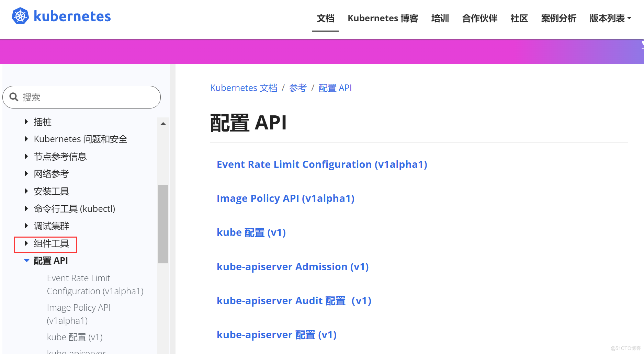Focus the 搜索 search input field
644x354 pixels.
81,97
